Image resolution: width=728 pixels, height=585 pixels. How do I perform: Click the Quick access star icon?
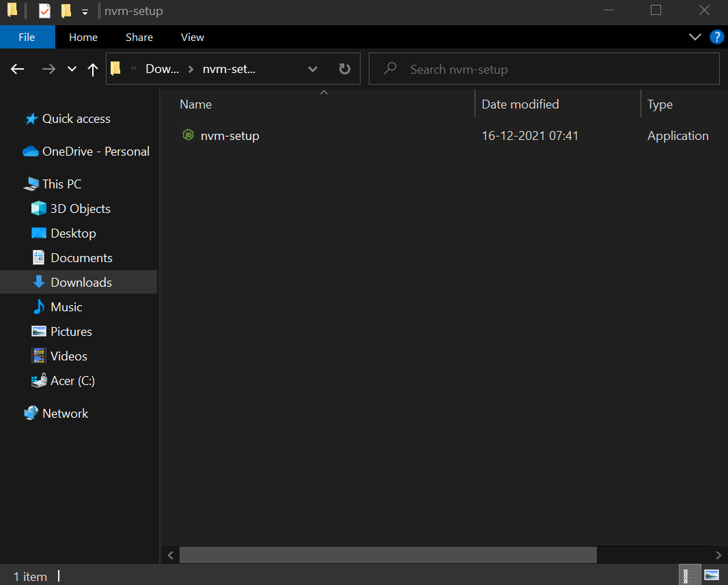pyautogui.click(x=31, y=119)
